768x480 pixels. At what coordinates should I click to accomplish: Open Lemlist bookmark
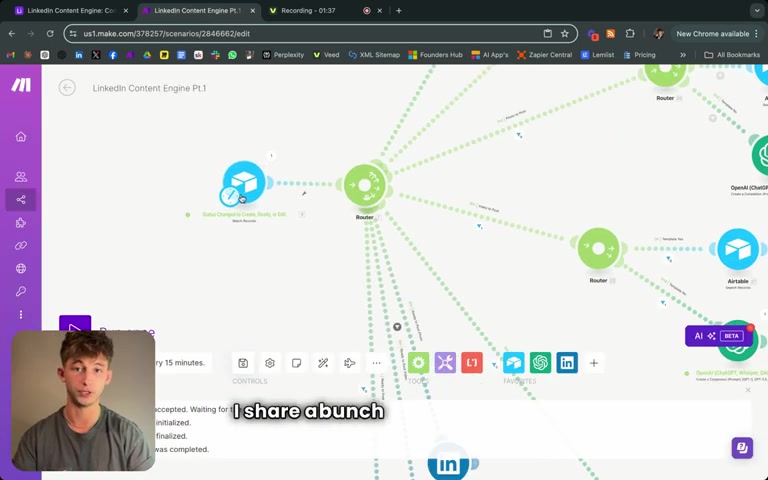(x=598, y=55)
